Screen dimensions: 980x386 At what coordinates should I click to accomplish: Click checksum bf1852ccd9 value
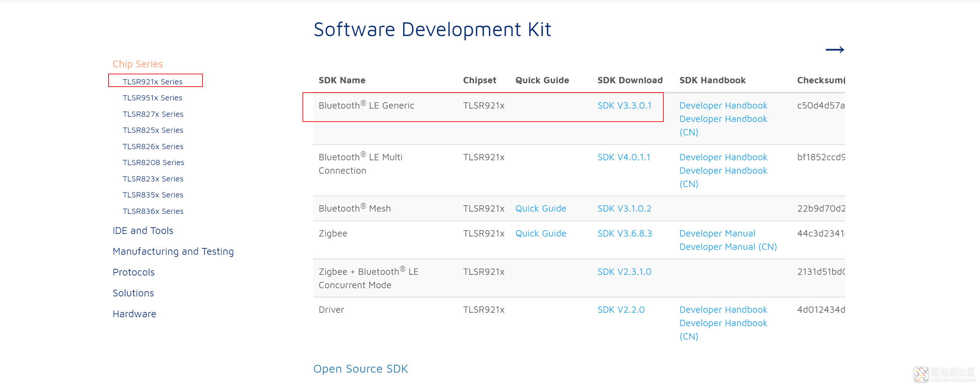click(x=821, y=157)
